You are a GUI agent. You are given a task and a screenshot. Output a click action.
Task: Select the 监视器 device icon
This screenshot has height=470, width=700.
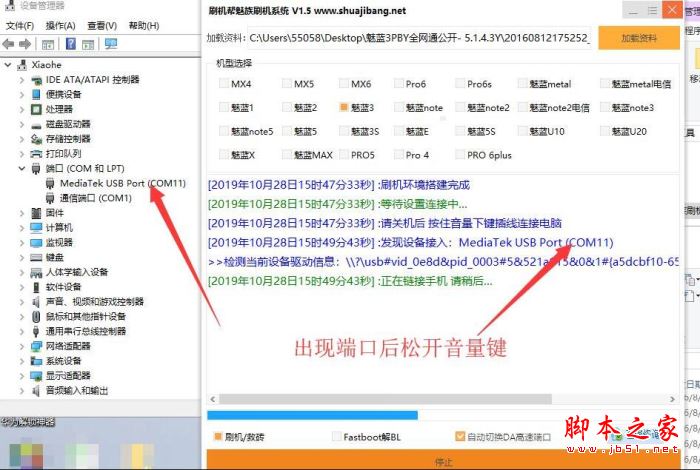tap(37, 243)
